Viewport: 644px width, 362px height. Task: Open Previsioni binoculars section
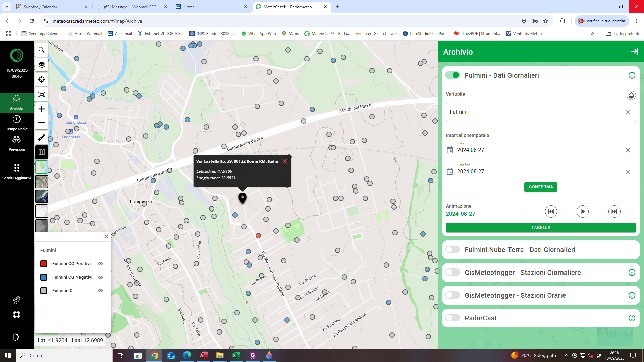click(17, 143)
